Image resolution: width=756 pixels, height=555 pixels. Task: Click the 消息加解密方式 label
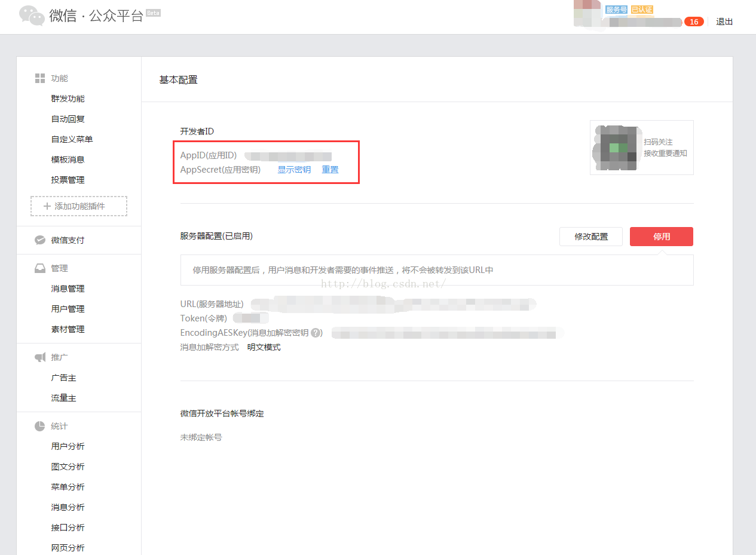click(x=210, y=347)
